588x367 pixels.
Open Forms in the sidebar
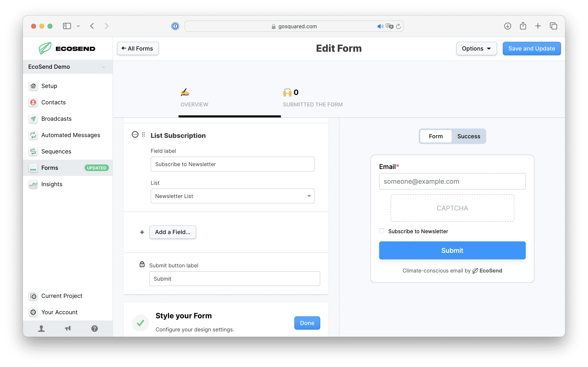[x=68, y=168]
